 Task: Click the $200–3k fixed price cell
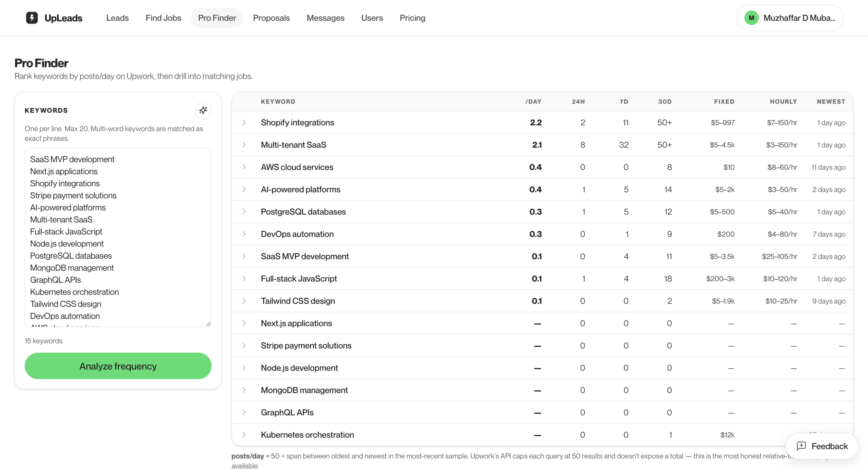[720, 279]
